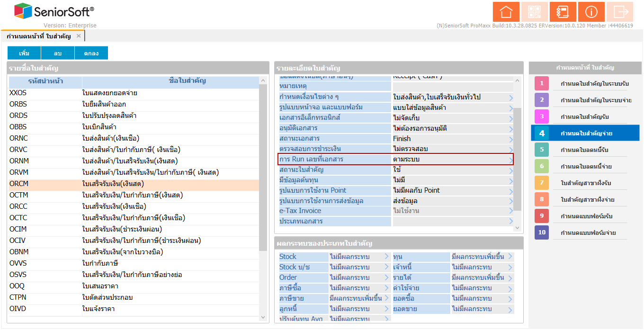Click the ตามระบบ run number value
Screen dimensions: 644x330
coord(406,160)
